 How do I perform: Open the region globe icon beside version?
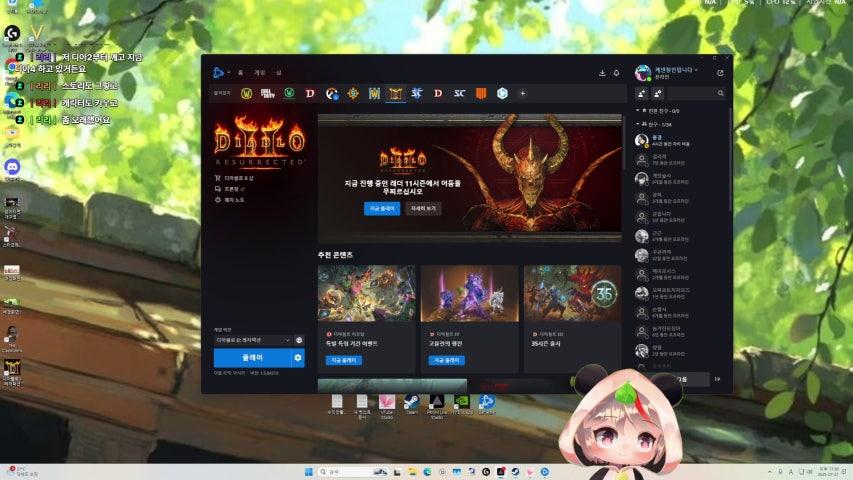click(x=299, y=340)
